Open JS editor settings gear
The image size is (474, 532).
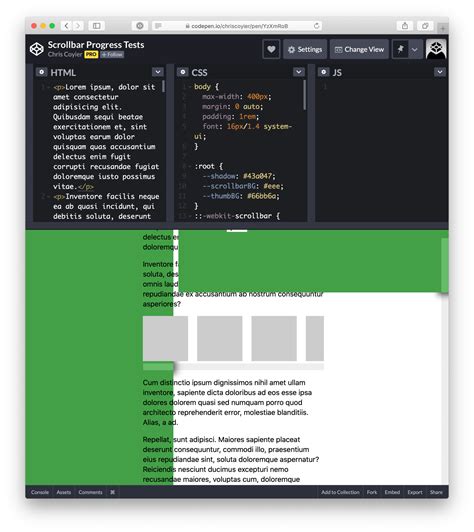(324, 72)
